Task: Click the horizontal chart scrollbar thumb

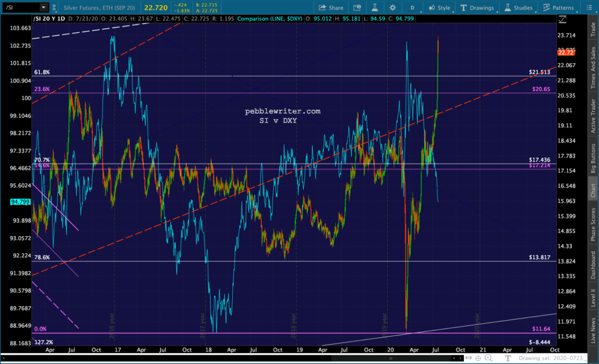Action: [391, 358]
